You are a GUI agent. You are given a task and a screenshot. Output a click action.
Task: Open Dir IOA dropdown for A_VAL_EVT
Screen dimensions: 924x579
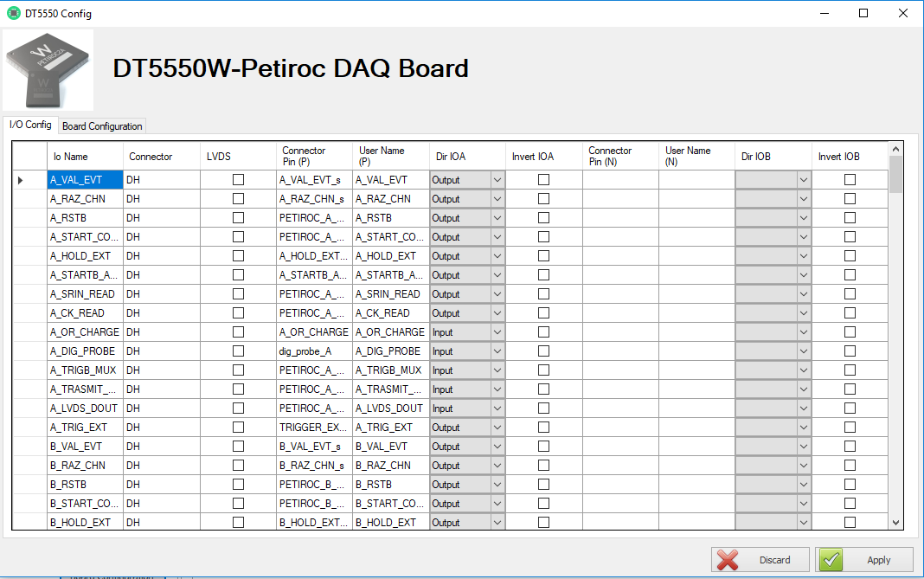497,180
